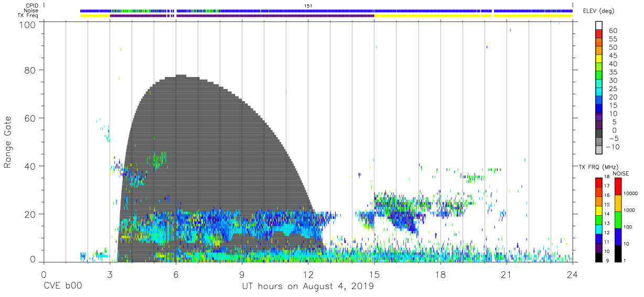Click the 'UT hours on August 4, 2019' axis title
644x297 pixels.
pos(308,287)
